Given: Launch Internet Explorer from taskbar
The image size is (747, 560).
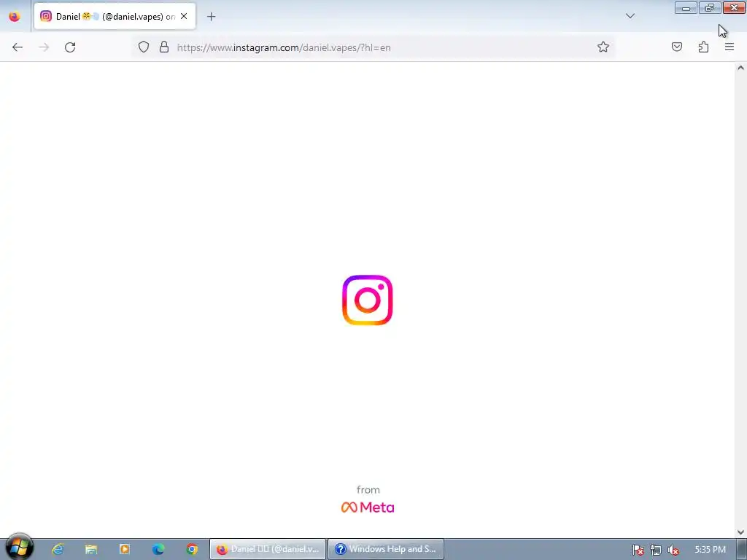Looking at the screenshot, I should click(x=58, y=549).
